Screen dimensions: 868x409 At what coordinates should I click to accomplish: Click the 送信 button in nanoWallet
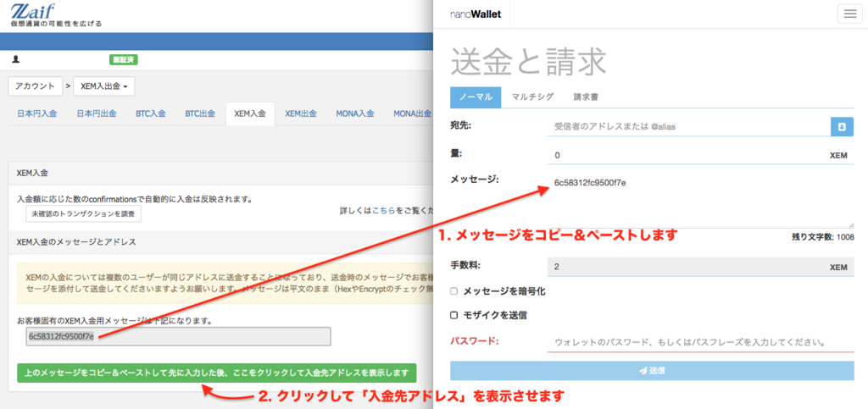coord(652,371)
